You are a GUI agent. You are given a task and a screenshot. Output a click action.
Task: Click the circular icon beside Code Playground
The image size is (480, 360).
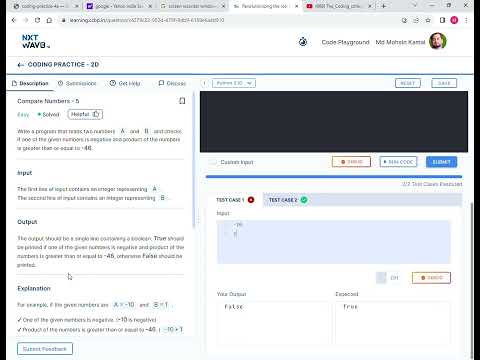[x=303, y=42]
